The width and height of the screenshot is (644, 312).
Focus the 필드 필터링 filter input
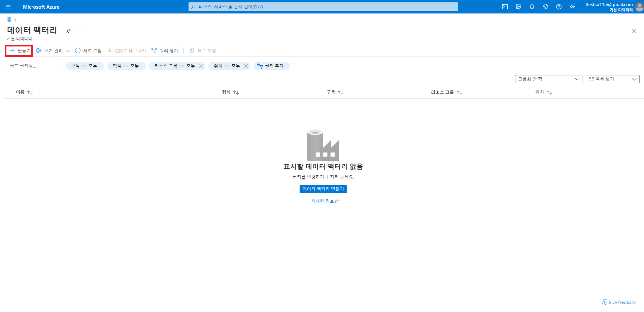pyautogui.click(x=34, y=66)
